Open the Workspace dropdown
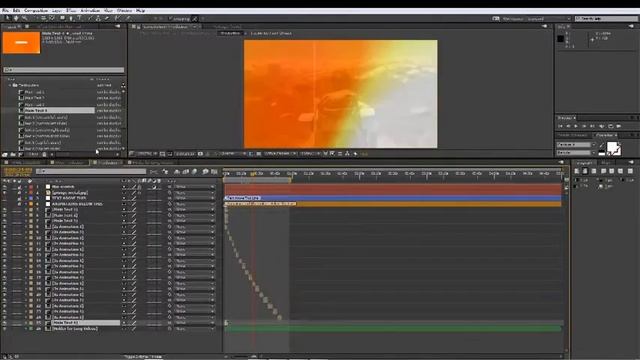Viewport: 640px width, 360px height. tap(548, 19)
